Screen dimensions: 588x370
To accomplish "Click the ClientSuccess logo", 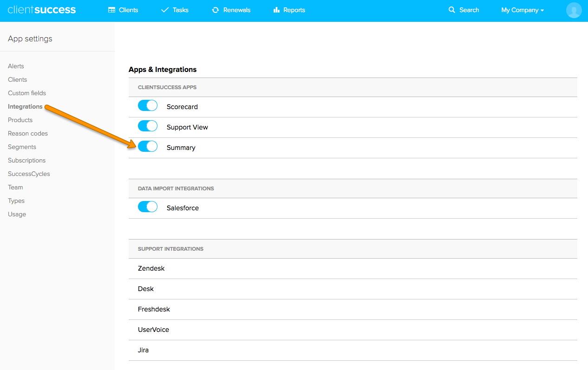I will [42, 10].
